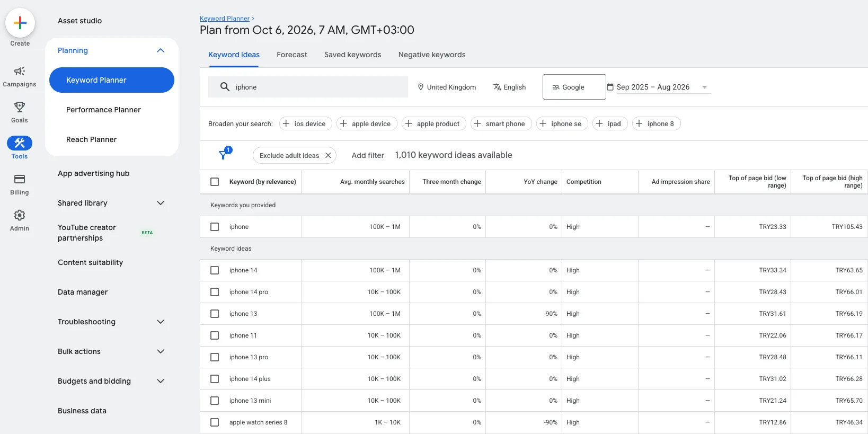Image resolution: width=868 pixels, height=434 pixels.
Task: Select the 'iphone 14 pro' checkbox
Action: [215, 292]
